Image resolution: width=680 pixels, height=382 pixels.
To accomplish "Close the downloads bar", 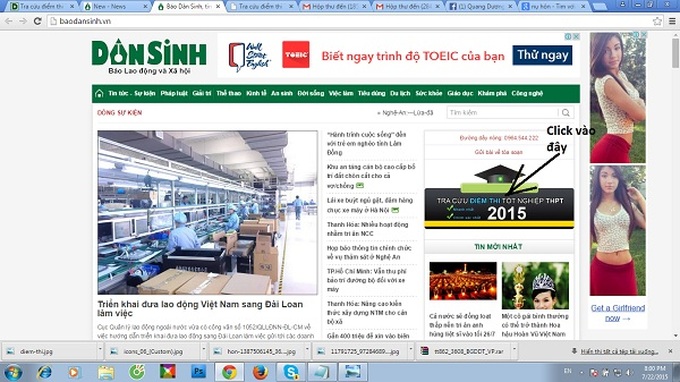I will tap(670, 351).
